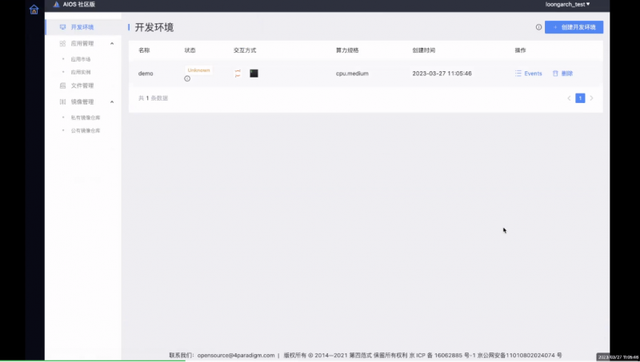This screenshot has width=640, height=362.
Task: Open the terminal icon for demo
Action: [254, 73]
